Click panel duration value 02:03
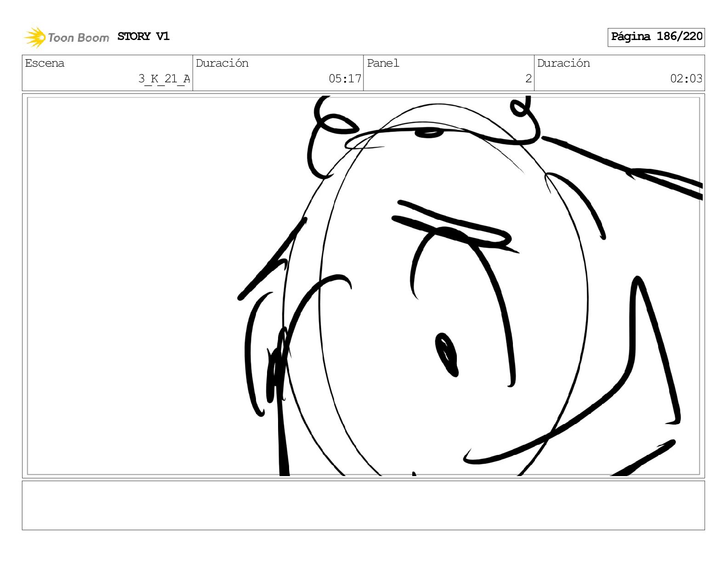 click(x=686, y=79)
